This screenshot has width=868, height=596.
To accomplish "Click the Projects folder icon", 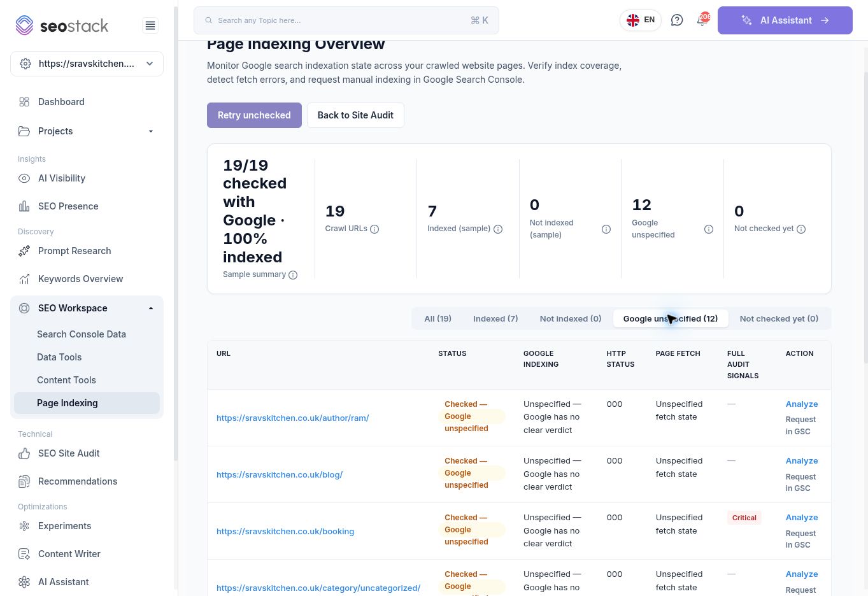I will coord(24,131).
